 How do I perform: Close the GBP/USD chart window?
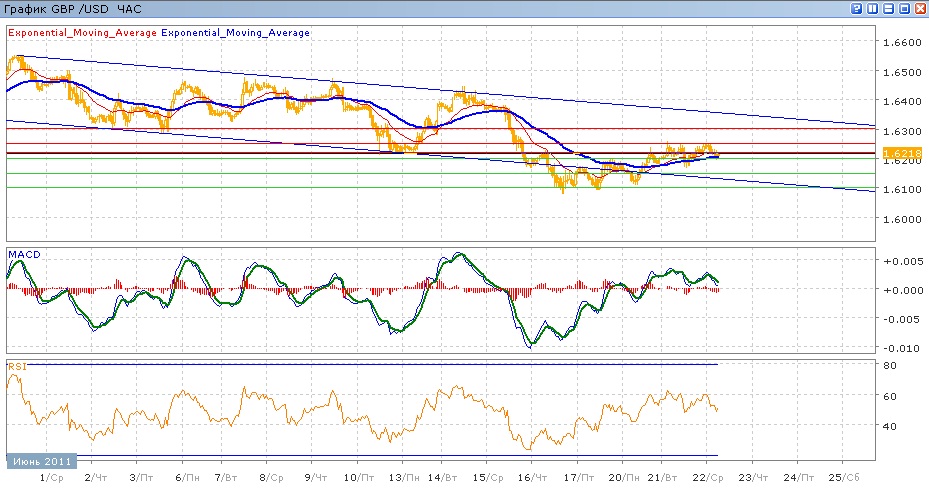coord(920,8)
